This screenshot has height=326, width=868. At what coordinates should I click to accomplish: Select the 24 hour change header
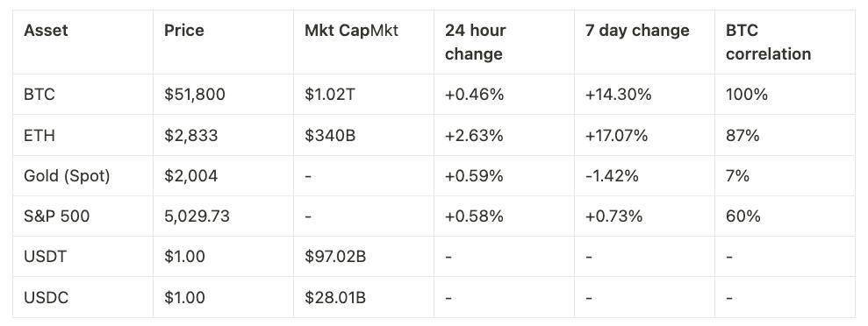475,42
